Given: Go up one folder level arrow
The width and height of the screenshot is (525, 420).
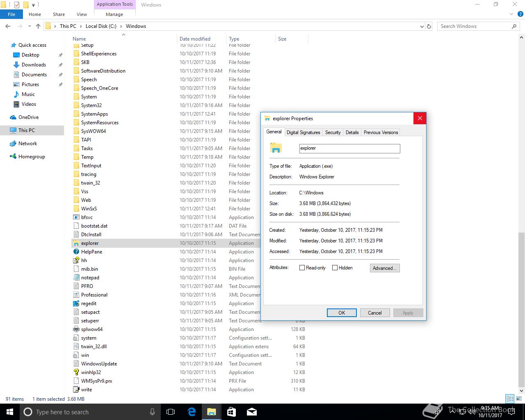Looking at the screenshot, I should (38, 26).
